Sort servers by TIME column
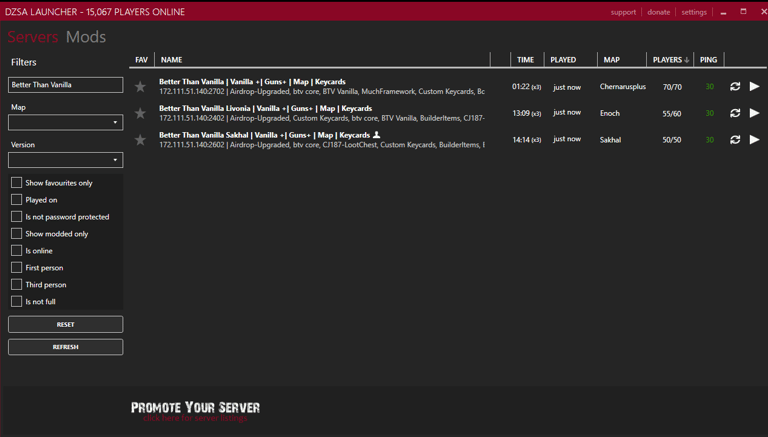 pos(526,60)
